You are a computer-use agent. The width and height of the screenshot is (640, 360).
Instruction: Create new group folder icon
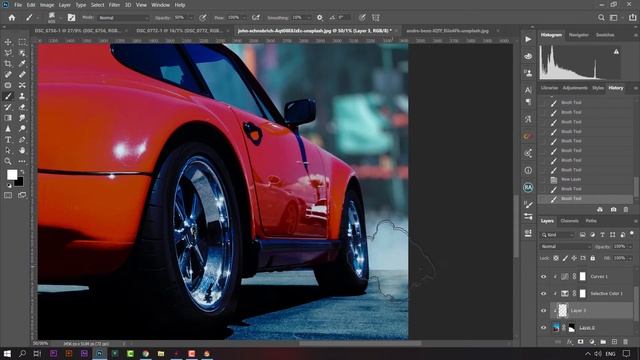coord(603,342)
